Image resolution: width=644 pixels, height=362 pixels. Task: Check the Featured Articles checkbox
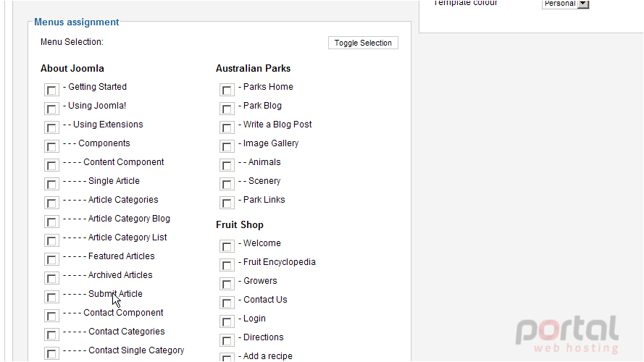[x=51, y=260]
